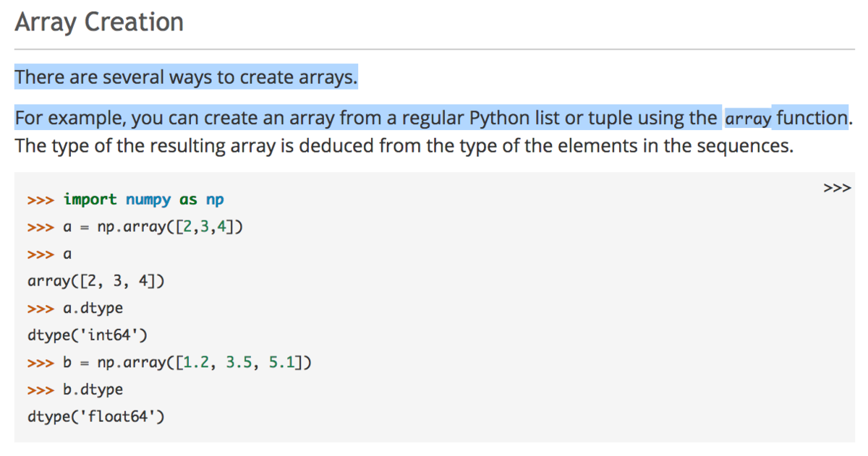Click the 'a.dtype' code line
Viewport: 868px width, 456px height.
coord(93,308)
